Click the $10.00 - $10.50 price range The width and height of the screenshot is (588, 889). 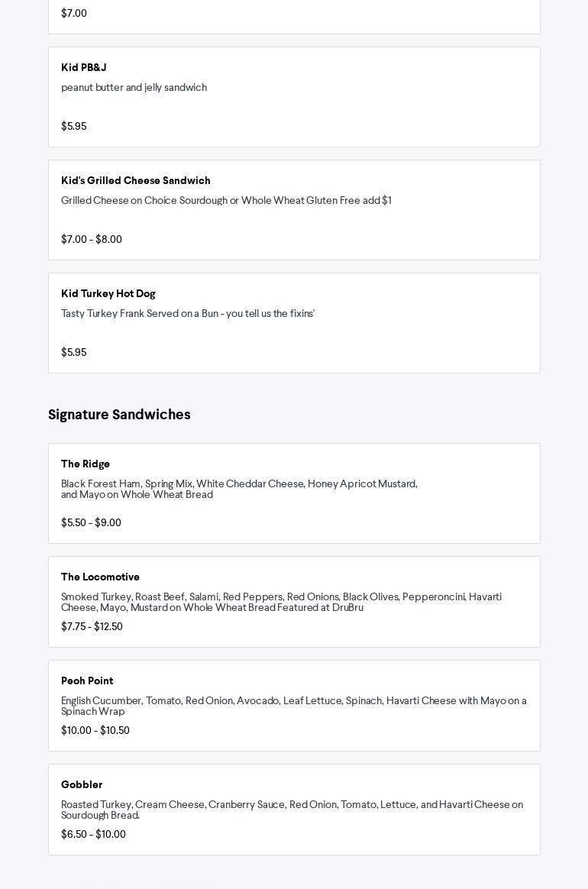click(x=95, y=731)
